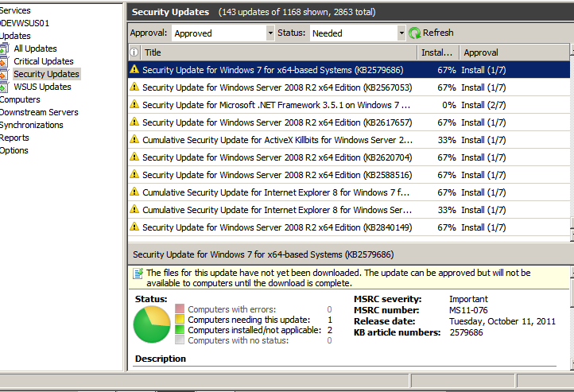Select WSUS Updates in the tree
574x392 pixels.
[x=42, y=87]
